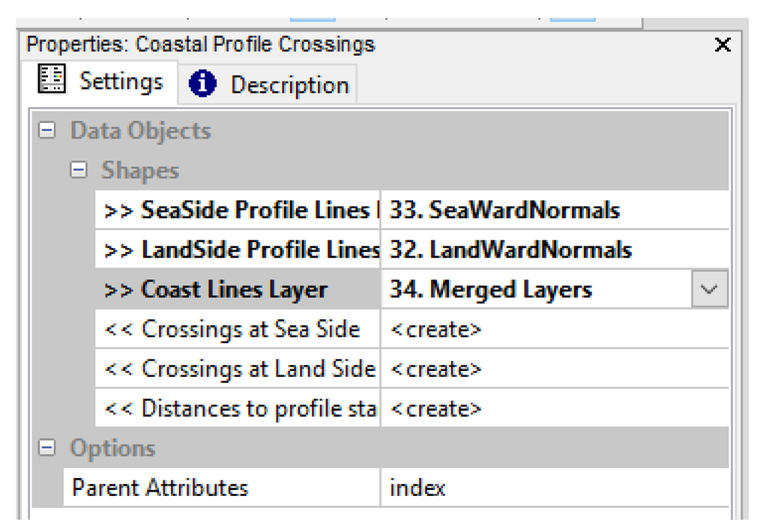This screenshot has width=766, height=532.
Task: Select the SeaSide Profile Lines row label
Action: tap(241, 210)
